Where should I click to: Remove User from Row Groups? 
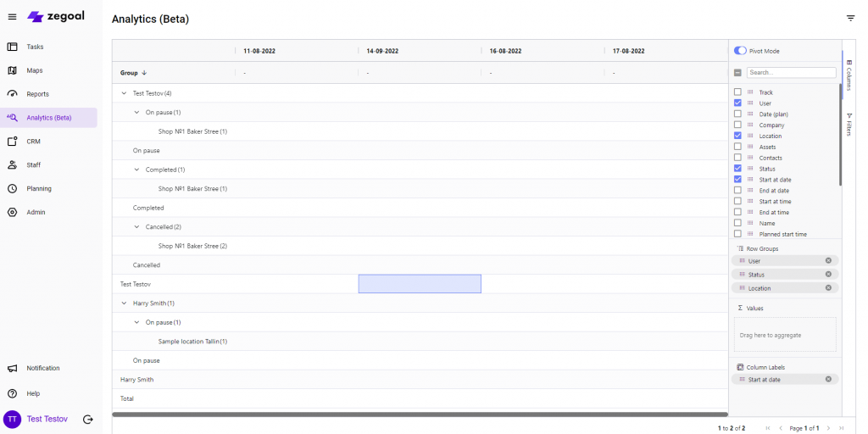pos(828,261)
